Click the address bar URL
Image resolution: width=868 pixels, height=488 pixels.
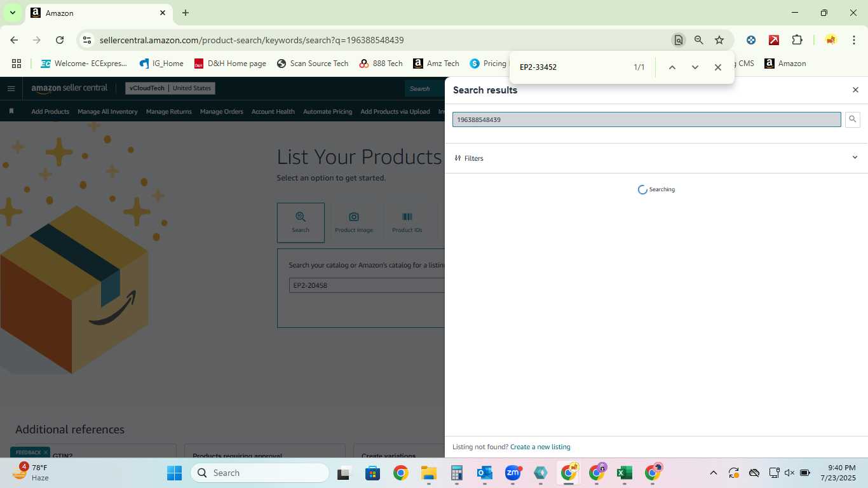point(252,40)
